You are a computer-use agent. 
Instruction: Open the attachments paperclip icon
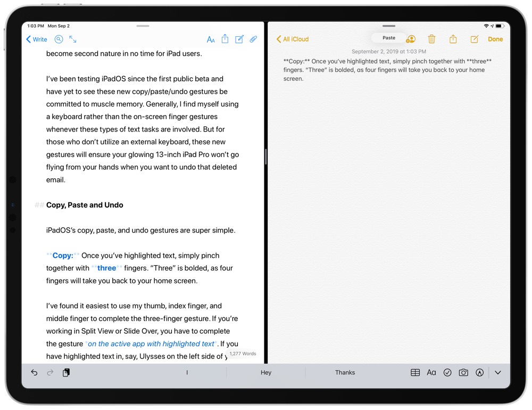click(x=253, y=39)
